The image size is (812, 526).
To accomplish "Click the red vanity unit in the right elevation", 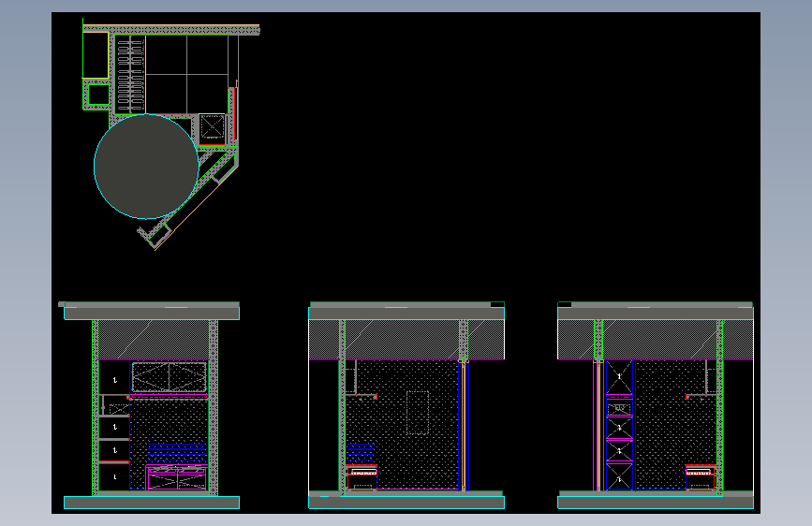I will tap(701, 477).
